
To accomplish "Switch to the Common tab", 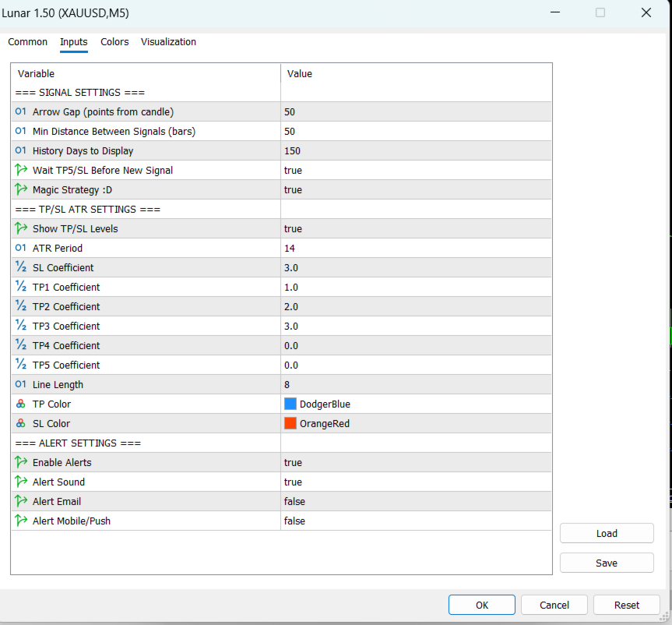I will coord(27,41).
